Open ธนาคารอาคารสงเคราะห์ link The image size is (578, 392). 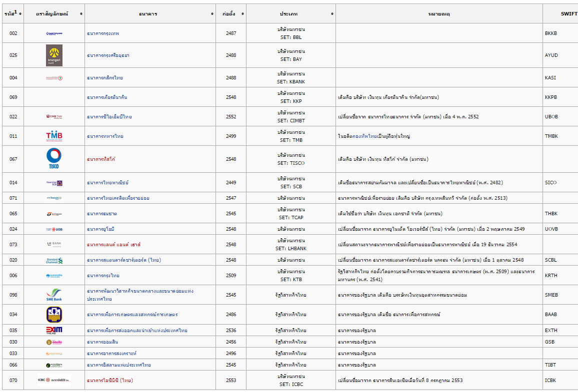(111, 354)
